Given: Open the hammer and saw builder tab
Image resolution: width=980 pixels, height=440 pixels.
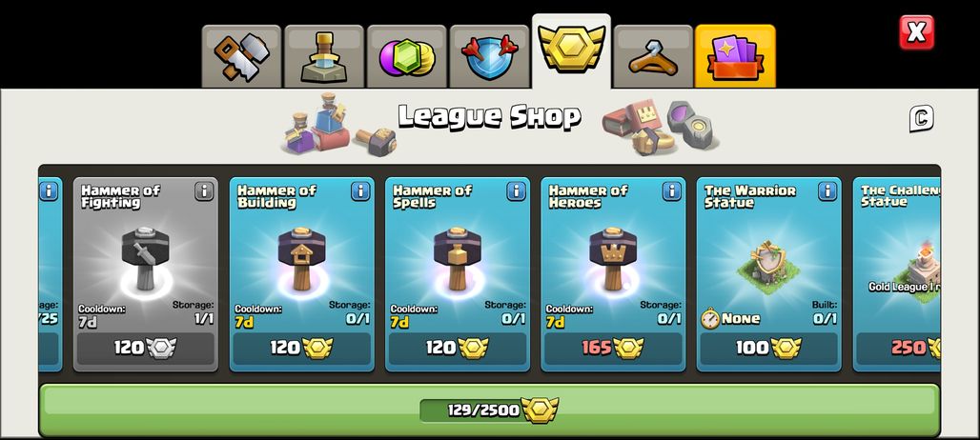Looking at the screenshot, I should [241, 56].
